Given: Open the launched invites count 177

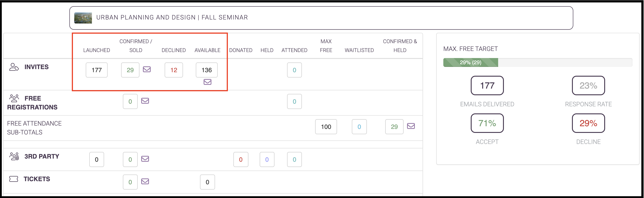Looking at the screenshot, I should 97,70.
